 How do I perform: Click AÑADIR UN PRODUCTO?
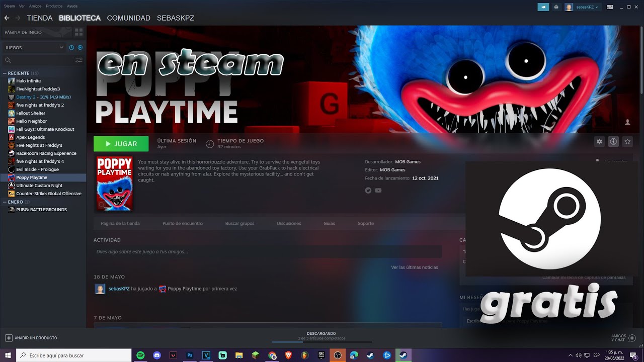[x=31, y=338]
